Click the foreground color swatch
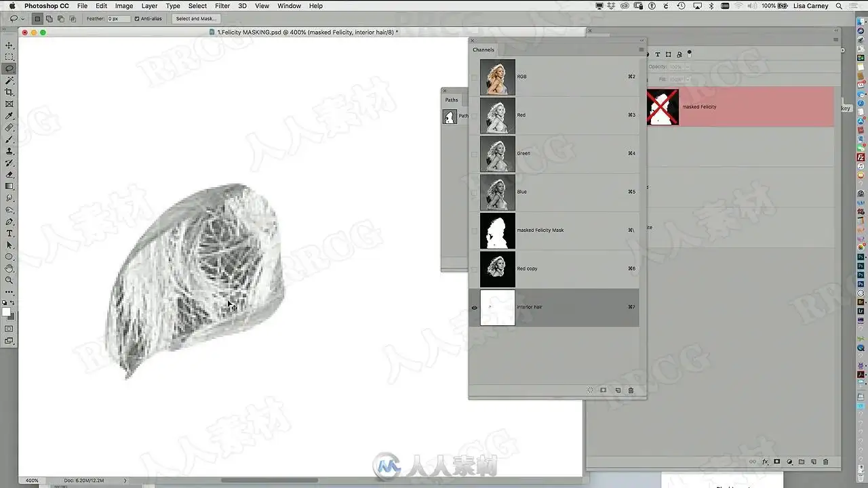This screenshot has height=488, width=868. pos(7,312)
